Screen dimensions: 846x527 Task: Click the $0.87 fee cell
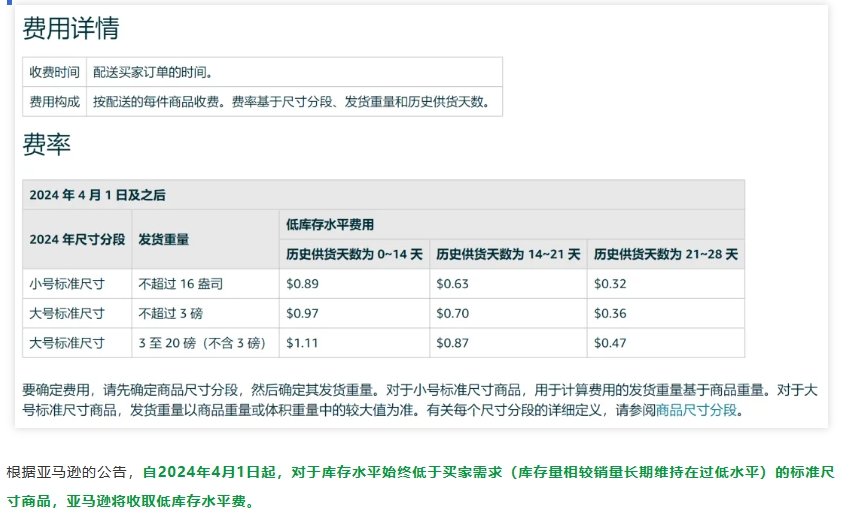[508, 343]
